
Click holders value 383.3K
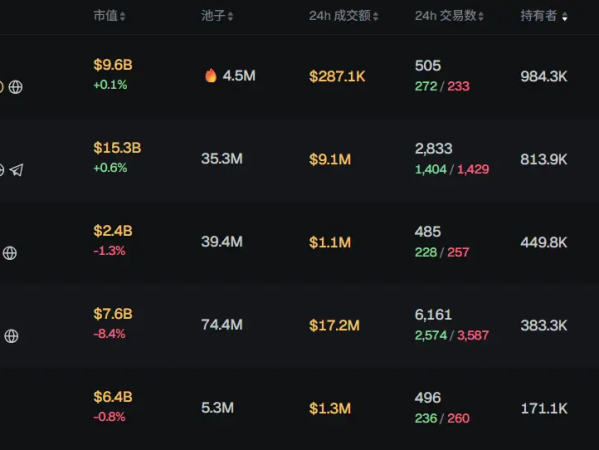tap(544, 325)
